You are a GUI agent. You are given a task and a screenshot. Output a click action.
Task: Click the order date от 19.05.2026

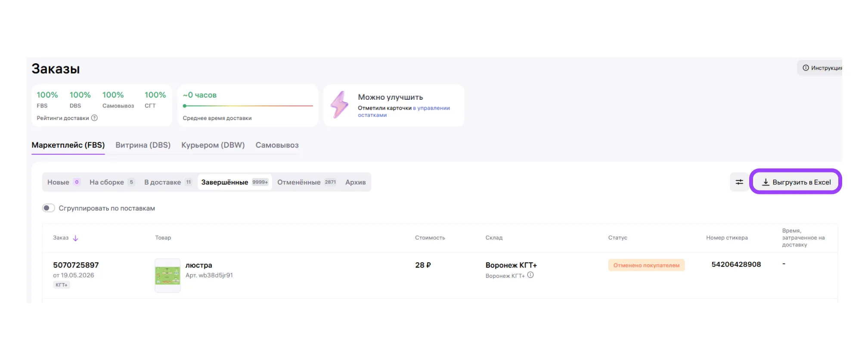pos(74,275)
